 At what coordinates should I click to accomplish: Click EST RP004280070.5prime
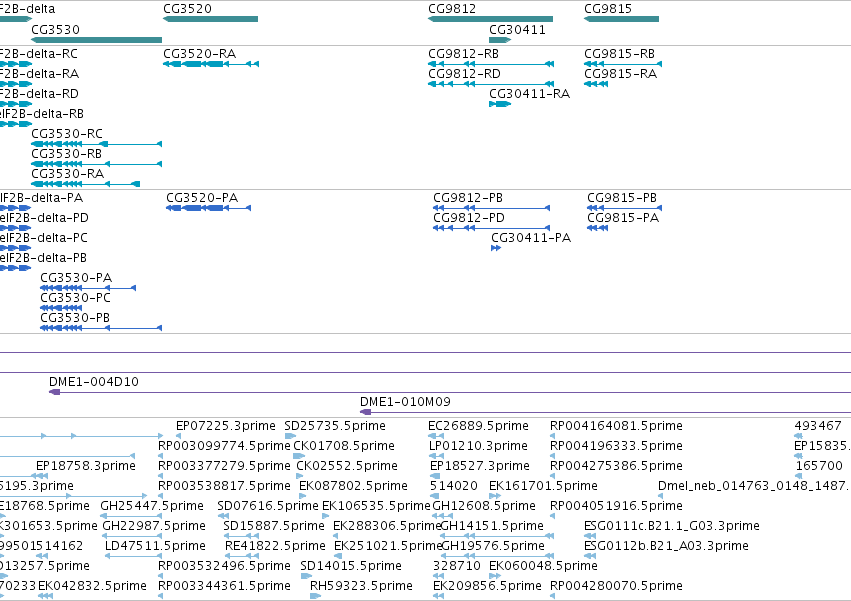pyautogui.click(x=616, y=586)
